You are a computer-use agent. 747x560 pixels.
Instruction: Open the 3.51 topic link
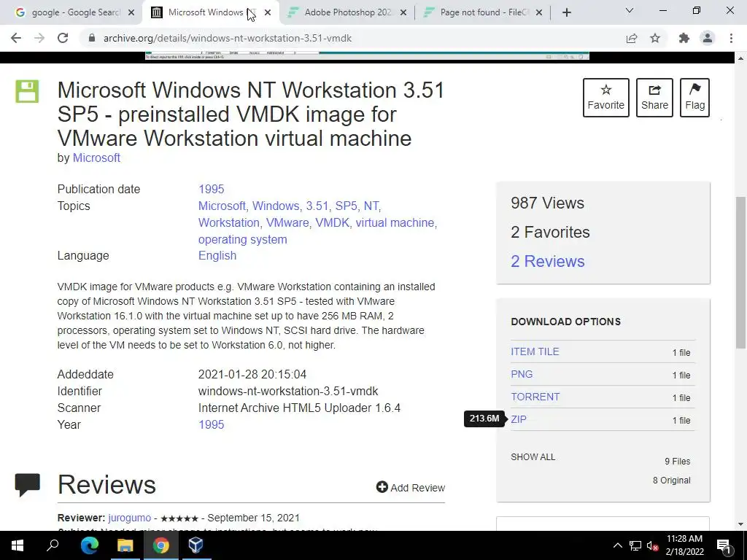click(x=317, y=206)
